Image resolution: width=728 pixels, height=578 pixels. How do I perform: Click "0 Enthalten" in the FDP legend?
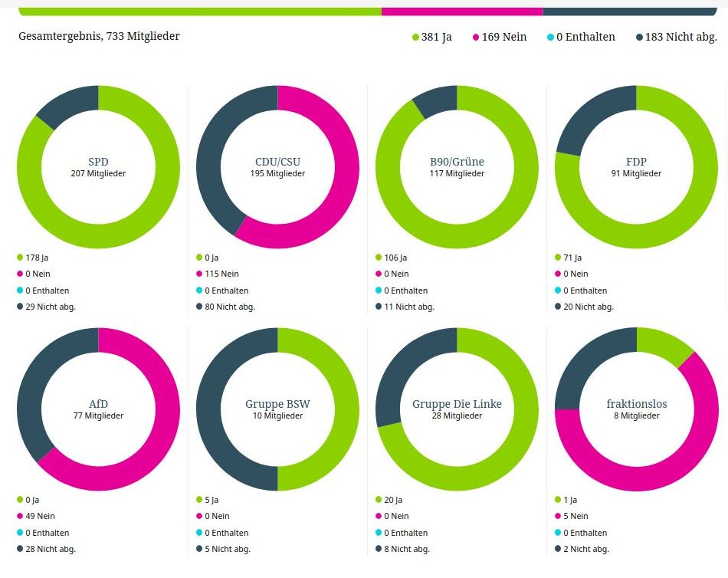tap(581, 291)
